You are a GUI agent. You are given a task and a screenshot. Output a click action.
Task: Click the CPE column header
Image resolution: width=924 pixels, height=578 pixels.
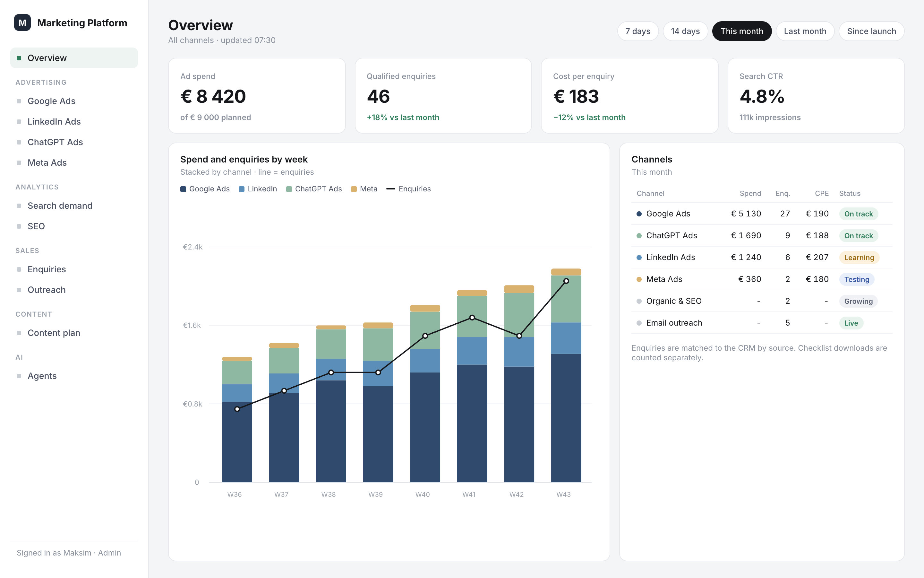click(822, 193)
